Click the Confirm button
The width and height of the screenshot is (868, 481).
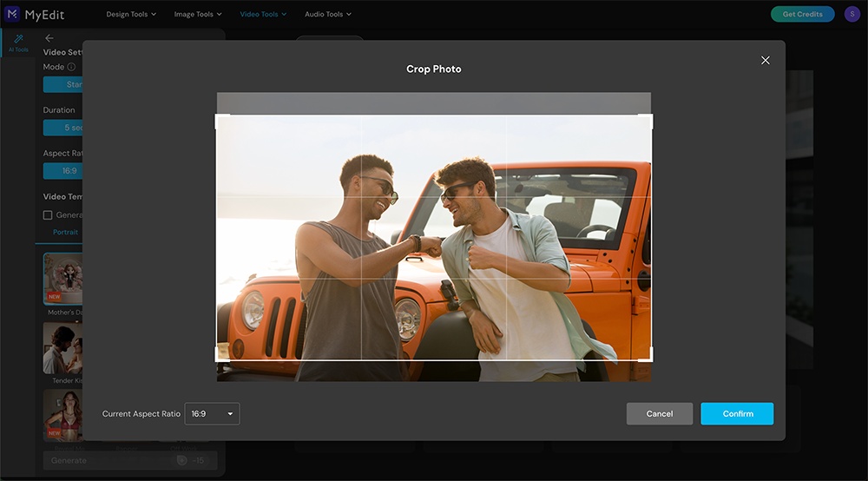point(737,413)
